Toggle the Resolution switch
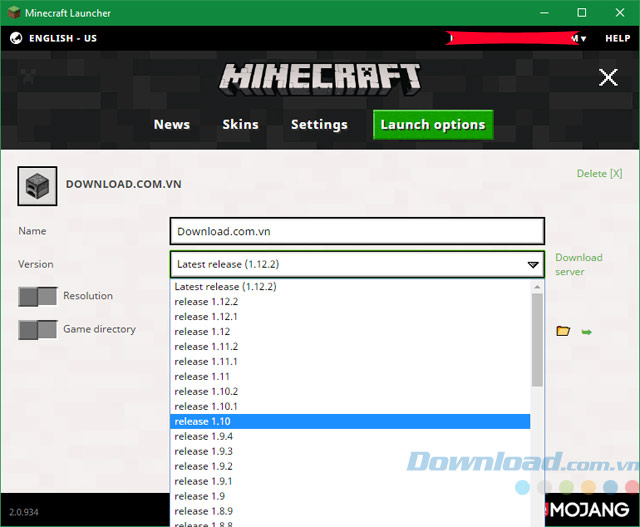This screenshot has height=527, width=640. pos(38,296)
